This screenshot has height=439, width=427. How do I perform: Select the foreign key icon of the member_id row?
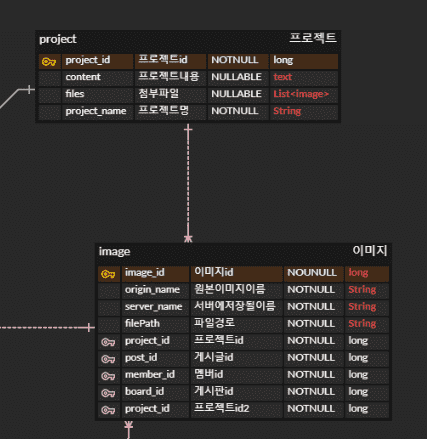point(108,376)
